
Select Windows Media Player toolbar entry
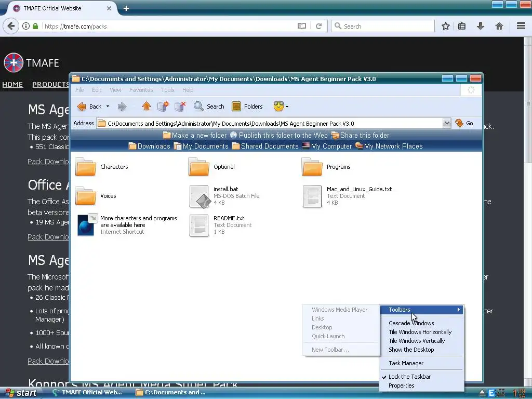coord(341,310)
